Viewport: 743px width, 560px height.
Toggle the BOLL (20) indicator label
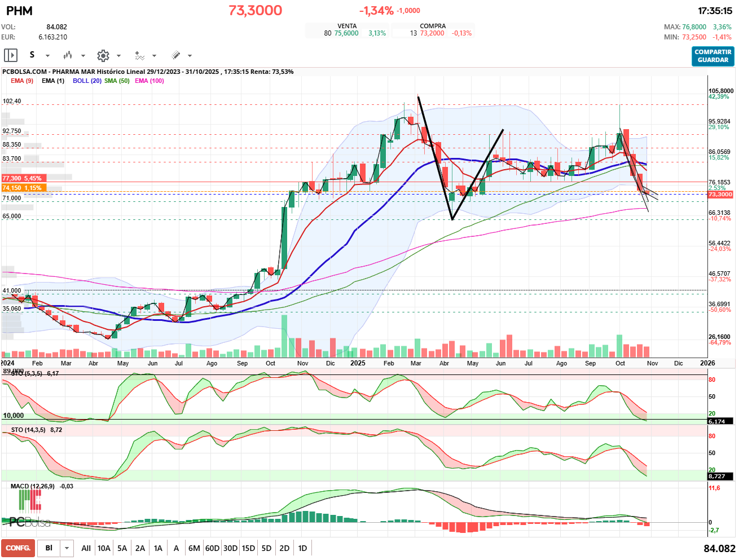pyautogui.click(x=87, y=81)
